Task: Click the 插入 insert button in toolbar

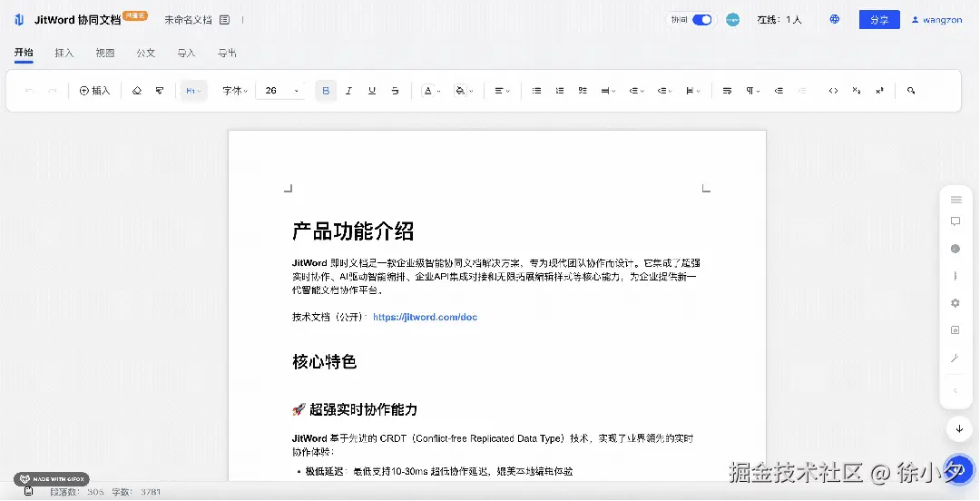Action: pos(95,91)
